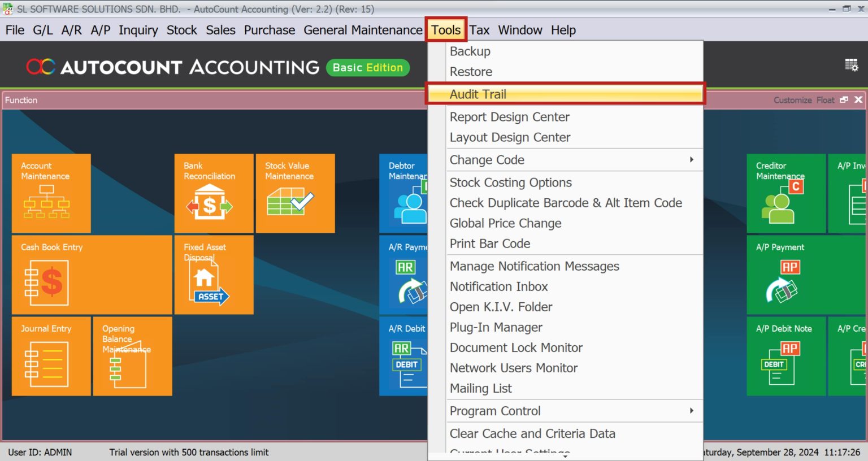868x461 pixels.
Task: Open the A/P Debit Note tile
Action: (x=785, y=356)
